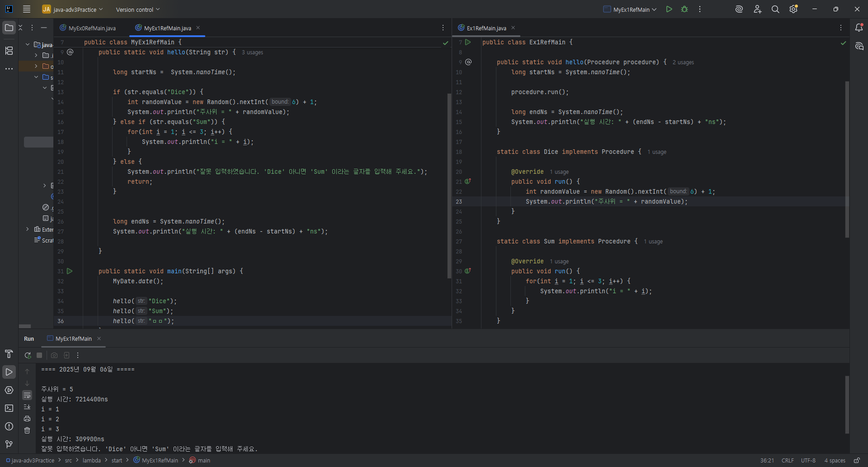Open the main hamburger menu
The image size is (868, 467).
(27, 9)
